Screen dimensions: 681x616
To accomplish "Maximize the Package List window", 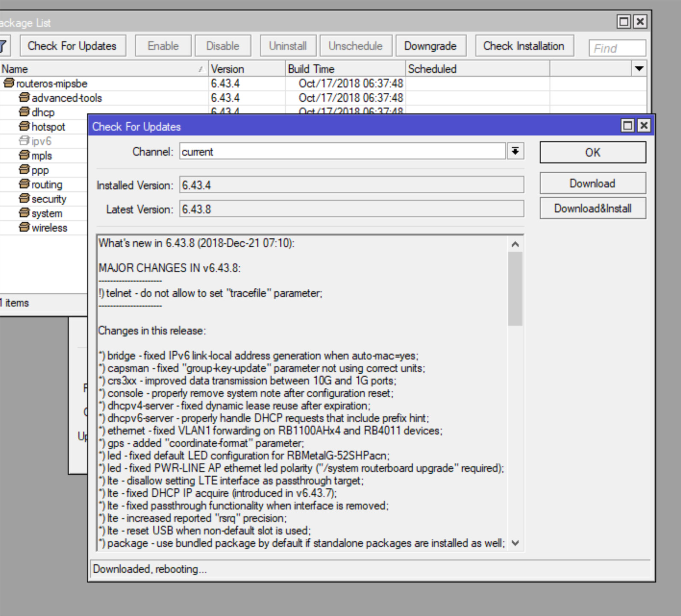I will pyautogui.click(x=624, y=22).
